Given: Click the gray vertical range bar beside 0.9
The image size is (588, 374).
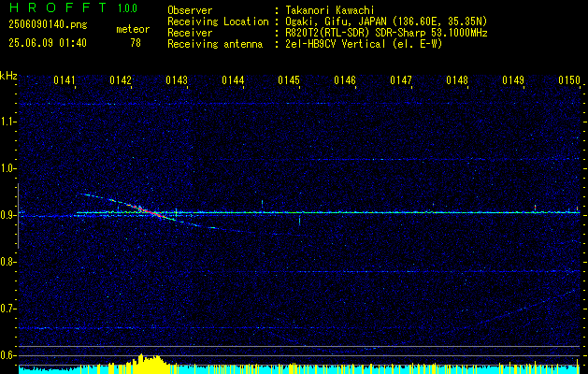Looking at the screenshot, I should [18, 216].
